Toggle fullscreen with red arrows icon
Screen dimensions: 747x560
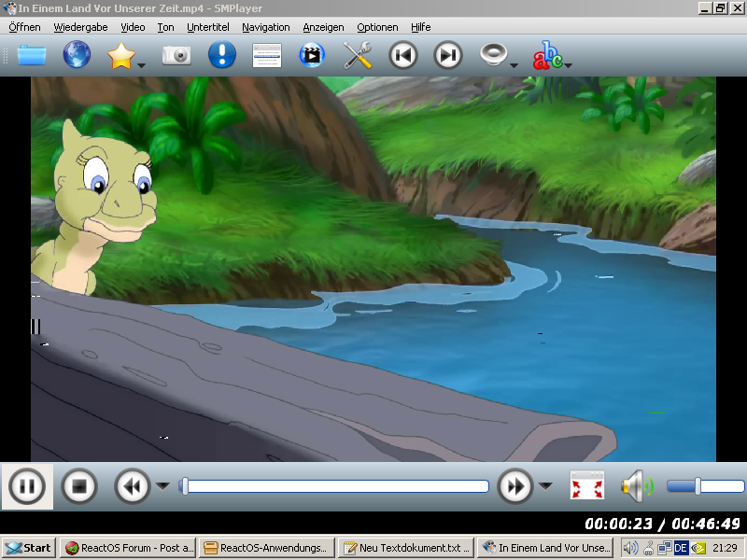tap(587, 485)
